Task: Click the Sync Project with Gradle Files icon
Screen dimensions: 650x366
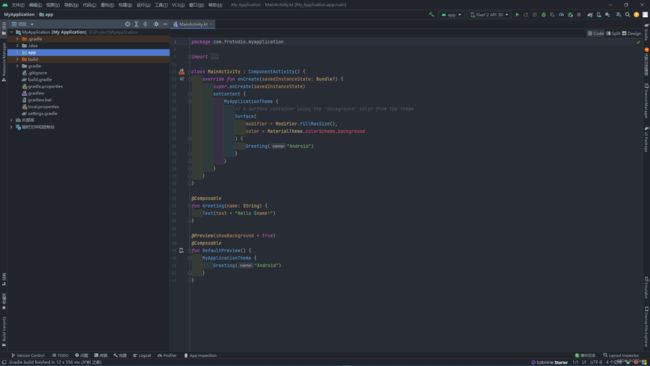Action: [x=590, y=15]
